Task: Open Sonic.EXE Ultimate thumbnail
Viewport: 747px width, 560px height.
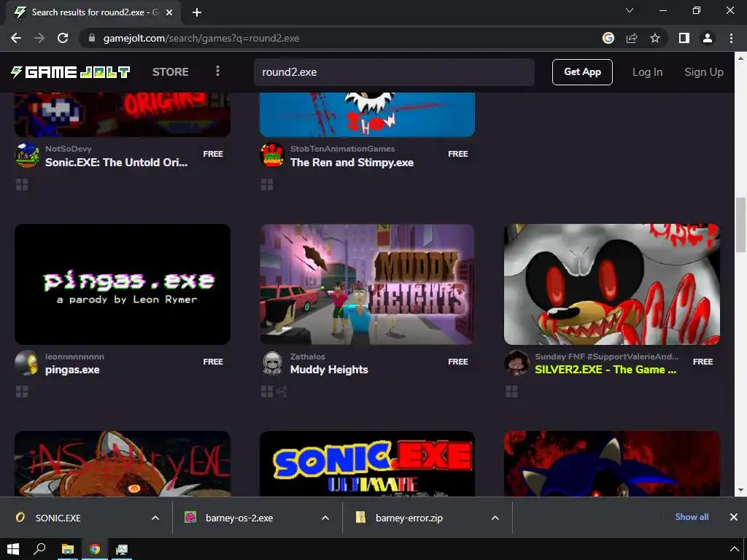Action: [x=368, y=464]
